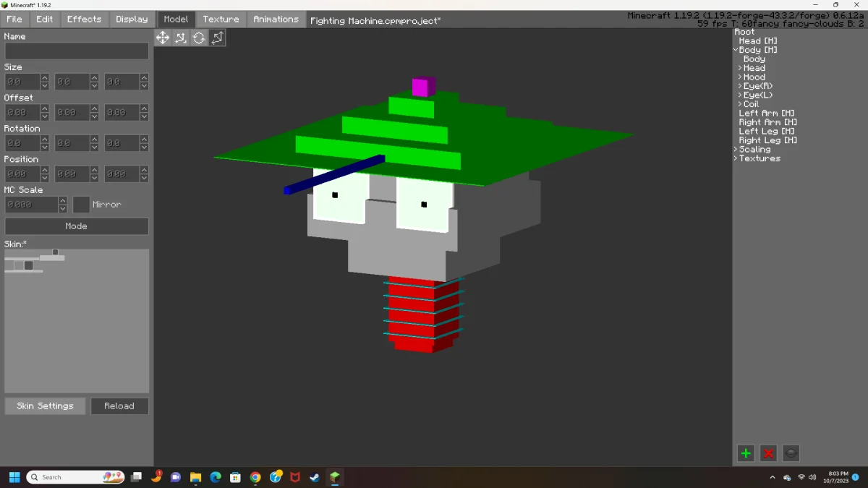The height and width of the screenshot is (488, 868).
Task: Click the moon notification icon in taskbar
Action: click(x=156, y=477)
